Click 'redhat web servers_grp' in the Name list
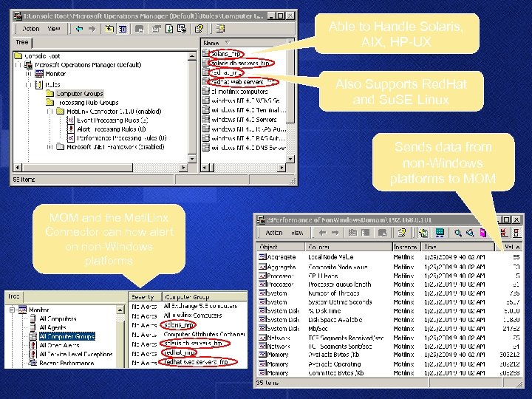The width and height of the screenshot is (532, 399). (x=242, y=82)
